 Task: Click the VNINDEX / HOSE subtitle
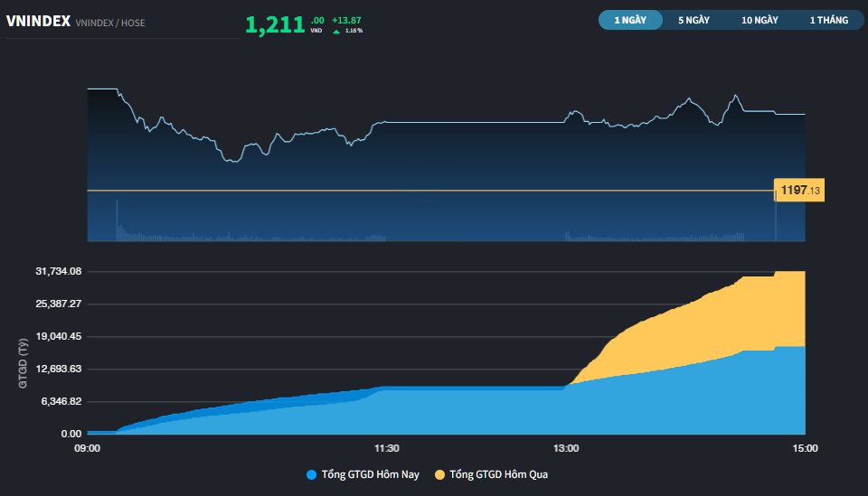110,23
